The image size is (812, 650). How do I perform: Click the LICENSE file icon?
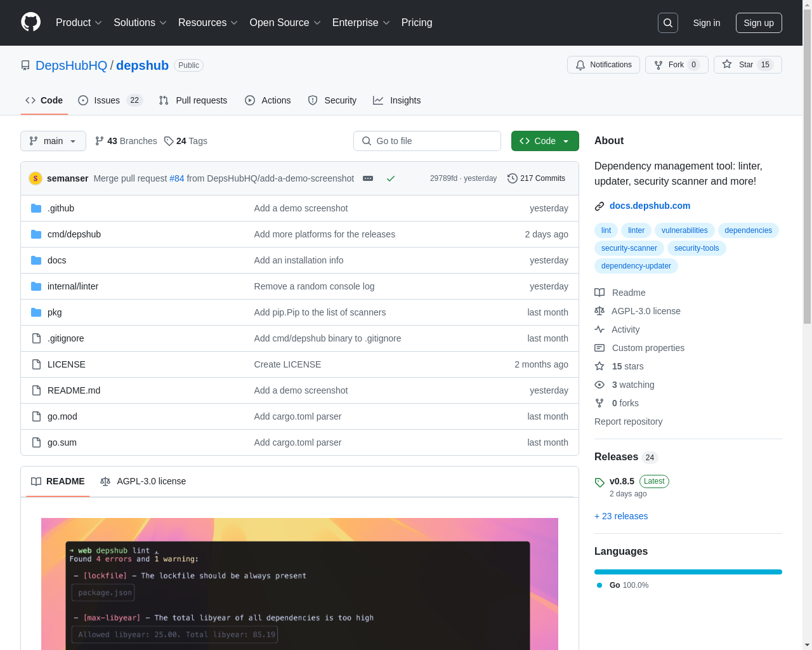click(x=36, y=364)
